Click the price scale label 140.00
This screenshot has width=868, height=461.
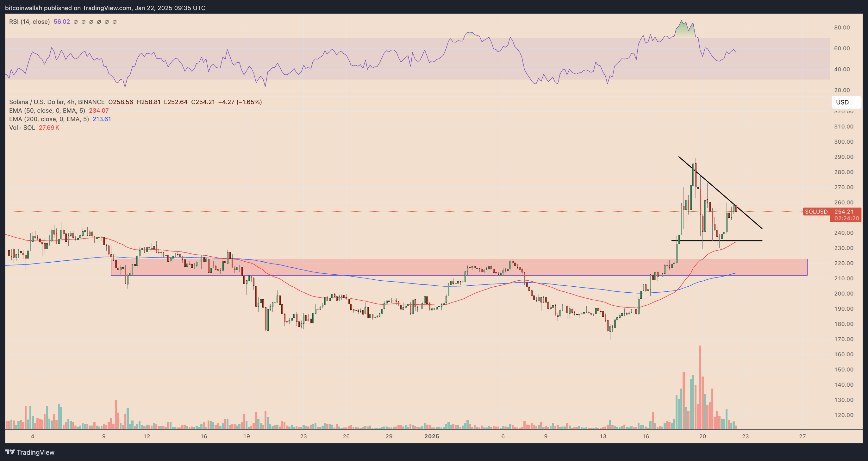pos(844,384)
